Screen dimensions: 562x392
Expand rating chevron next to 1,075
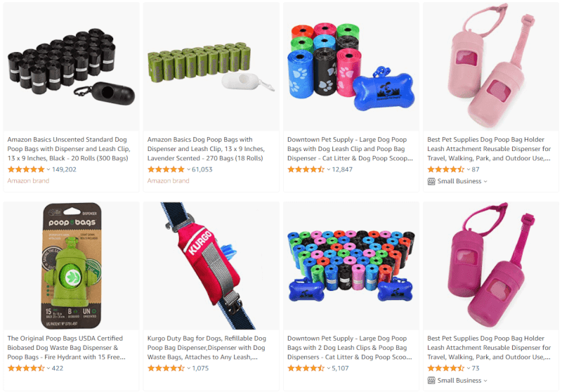point(188,368)
